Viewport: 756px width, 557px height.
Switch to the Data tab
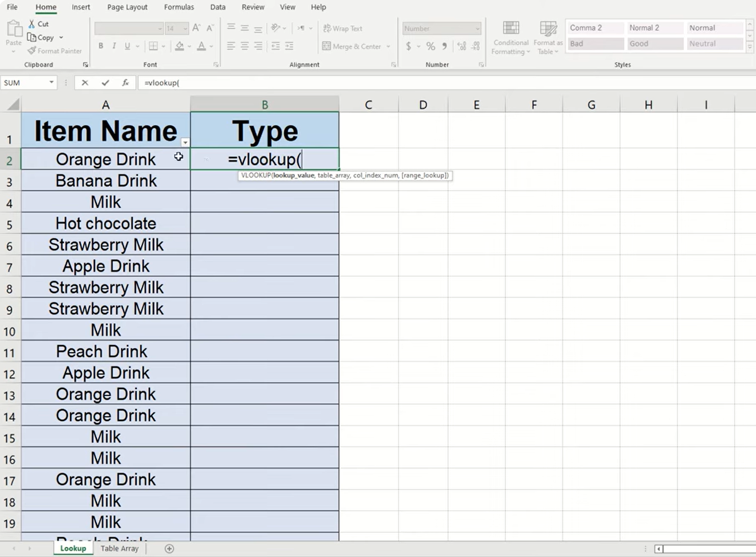click(218, 7)
